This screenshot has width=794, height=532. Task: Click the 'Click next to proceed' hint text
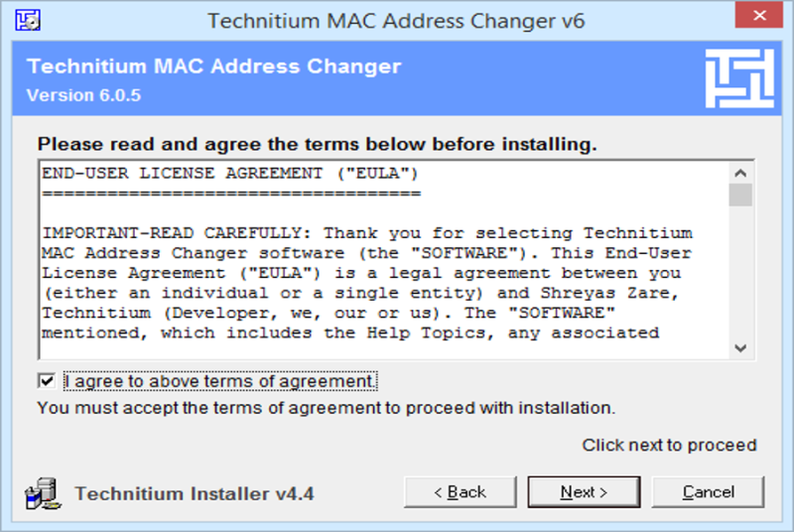(x=669, y=445)
